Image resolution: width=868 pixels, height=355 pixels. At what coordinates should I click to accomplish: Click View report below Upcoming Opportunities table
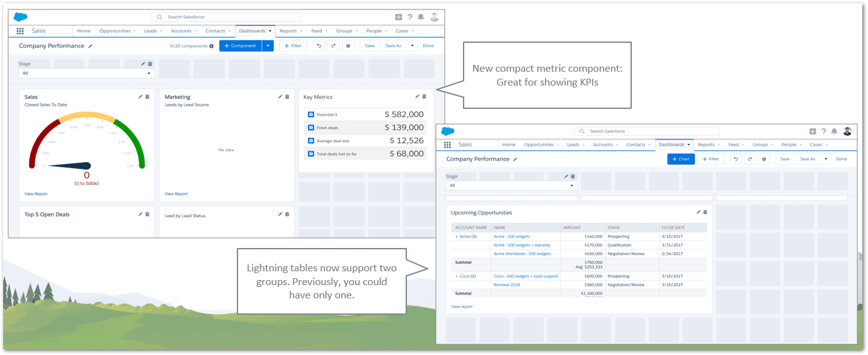point(462,307)
